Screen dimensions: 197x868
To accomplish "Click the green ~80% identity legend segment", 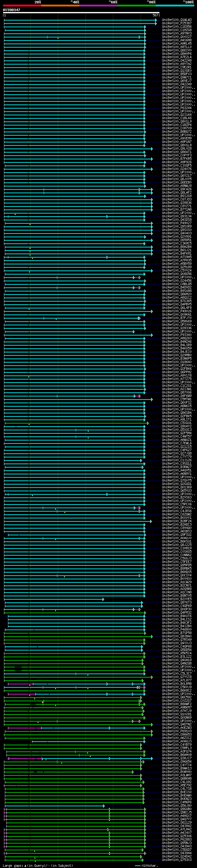I will click(137, 6).
